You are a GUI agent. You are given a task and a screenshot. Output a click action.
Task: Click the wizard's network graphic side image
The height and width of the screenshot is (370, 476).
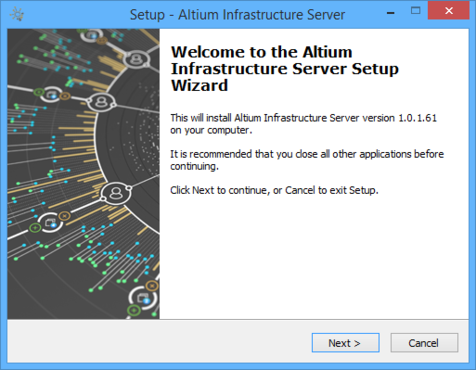(84, 174)
